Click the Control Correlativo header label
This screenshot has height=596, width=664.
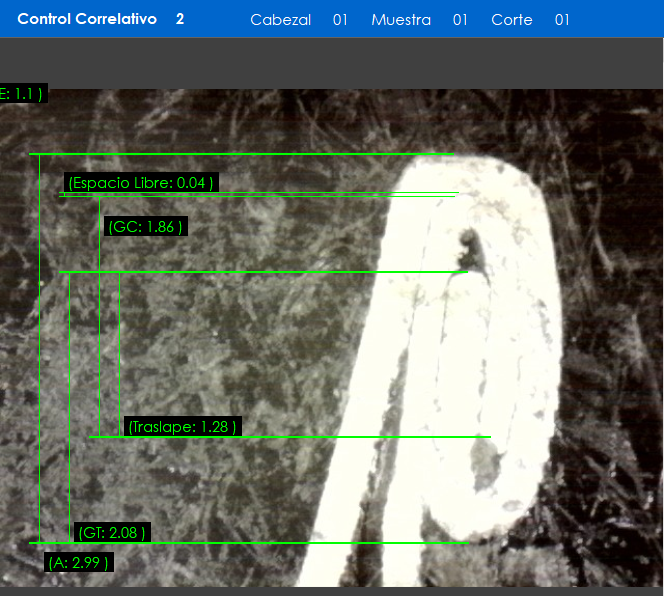pos(87,19)
